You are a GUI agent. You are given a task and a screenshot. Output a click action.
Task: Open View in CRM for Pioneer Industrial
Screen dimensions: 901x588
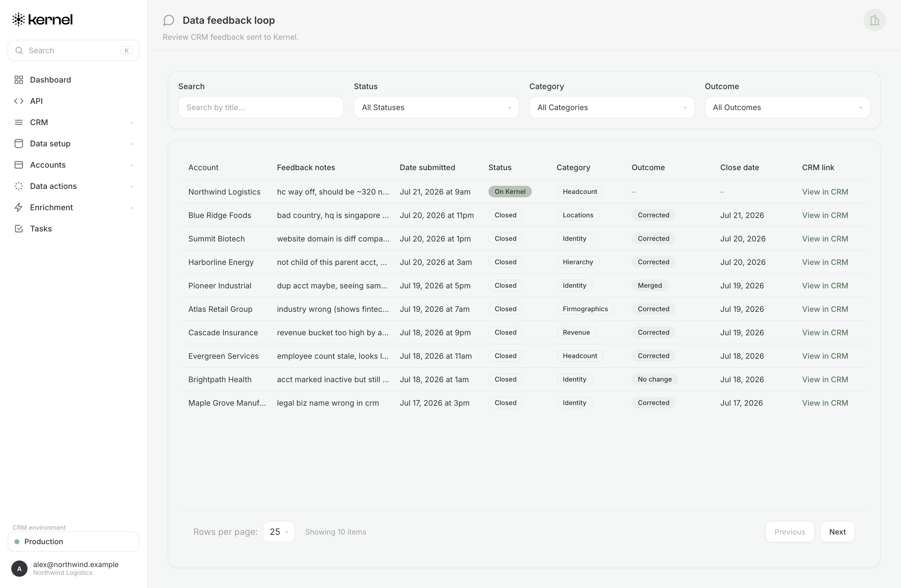(x=825, y=286)
